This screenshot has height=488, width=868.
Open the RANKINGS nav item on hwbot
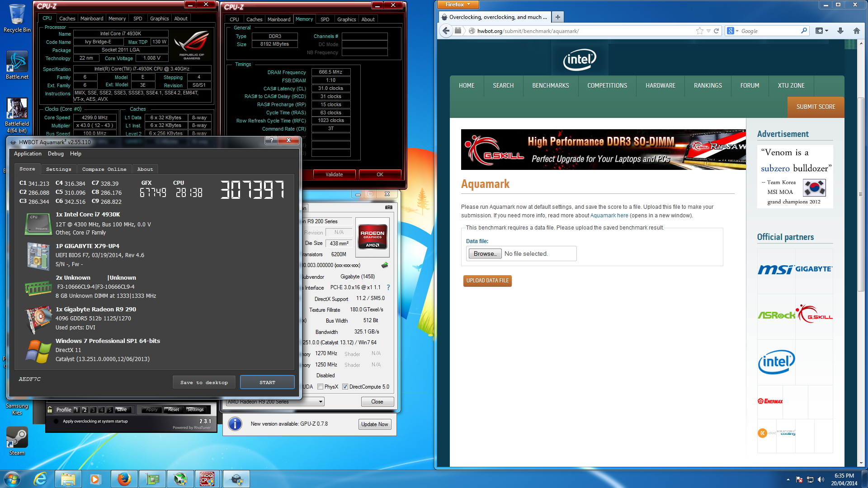[x=708, y=85]
